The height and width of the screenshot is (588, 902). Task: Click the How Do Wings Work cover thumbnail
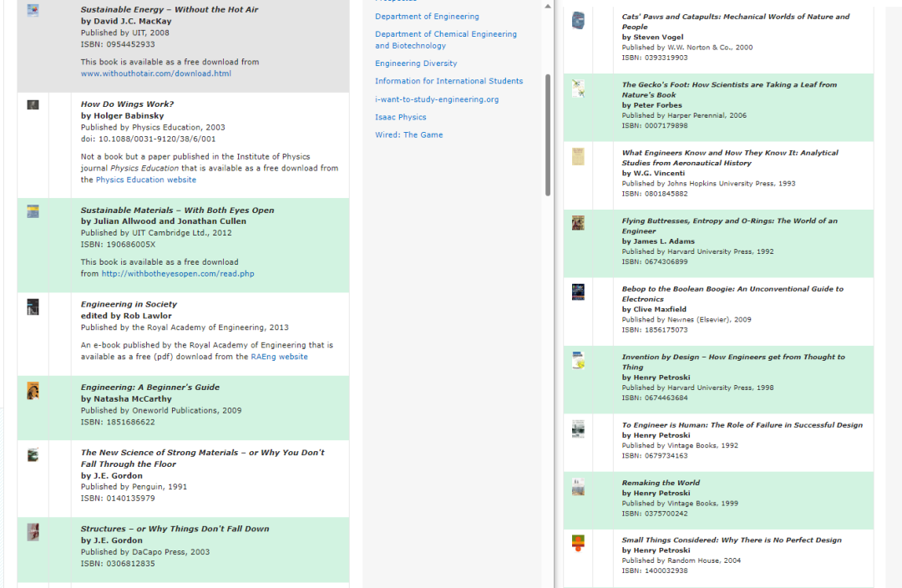33,104
